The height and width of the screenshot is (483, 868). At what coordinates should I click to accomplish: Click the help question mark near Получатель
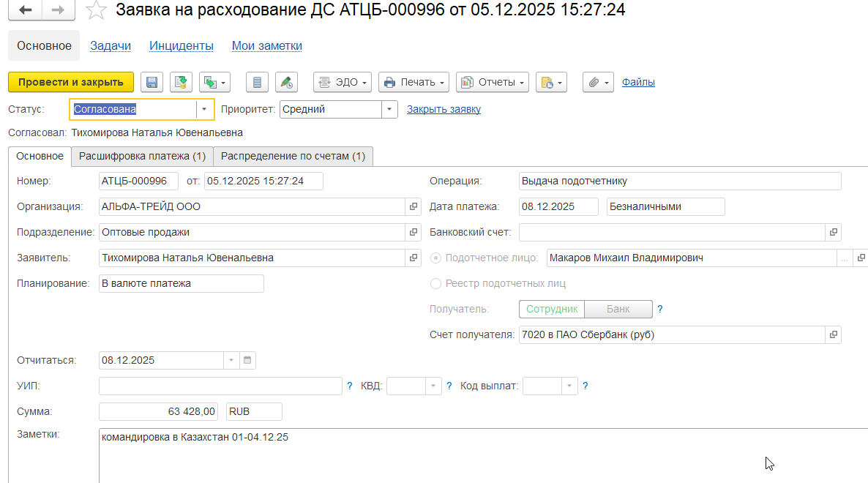pyautogui.click(x=660, y=310)
